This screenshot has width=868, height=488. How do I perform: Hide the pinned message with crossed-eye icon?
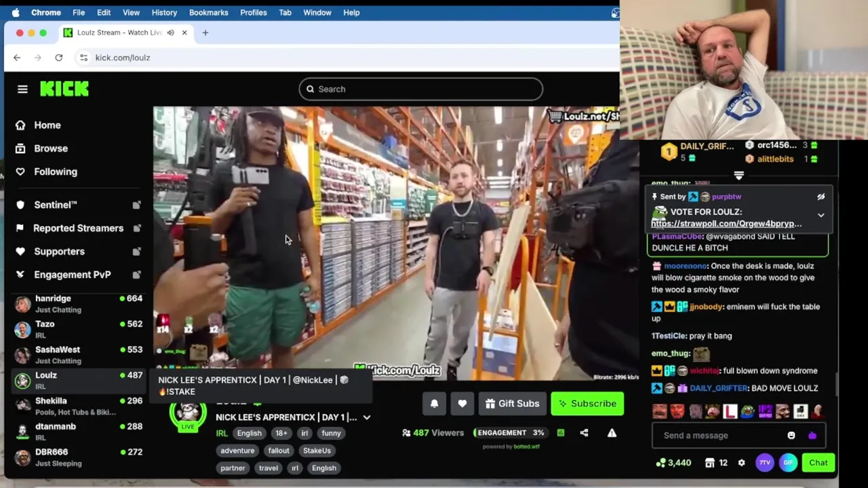click(x=821, y=197)
